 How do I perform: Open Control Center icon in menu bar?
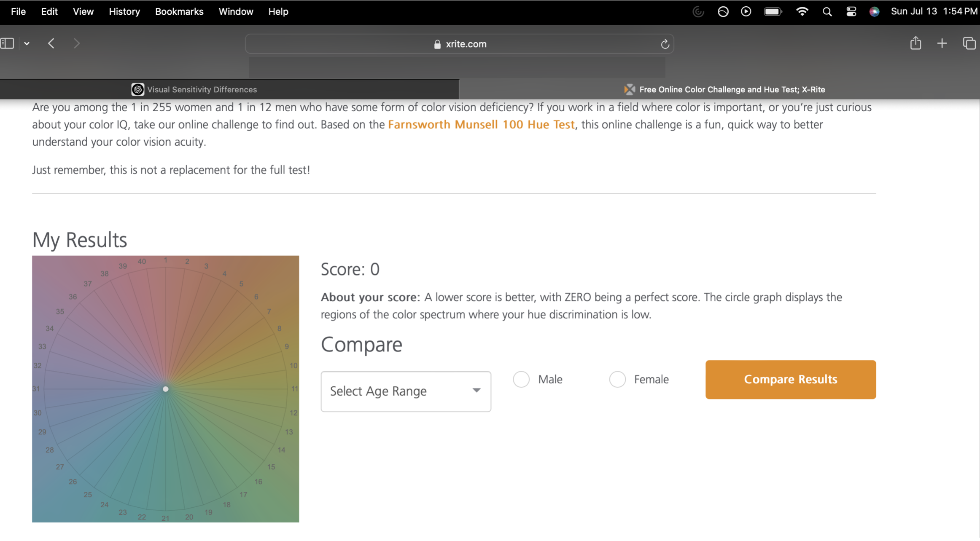click(851, 11)
